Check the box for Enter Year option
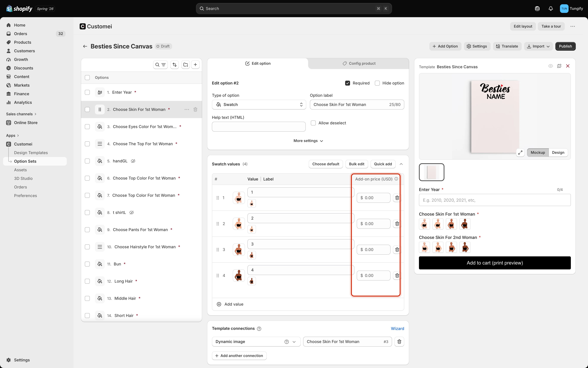588x368 pixels. point(87,92)
